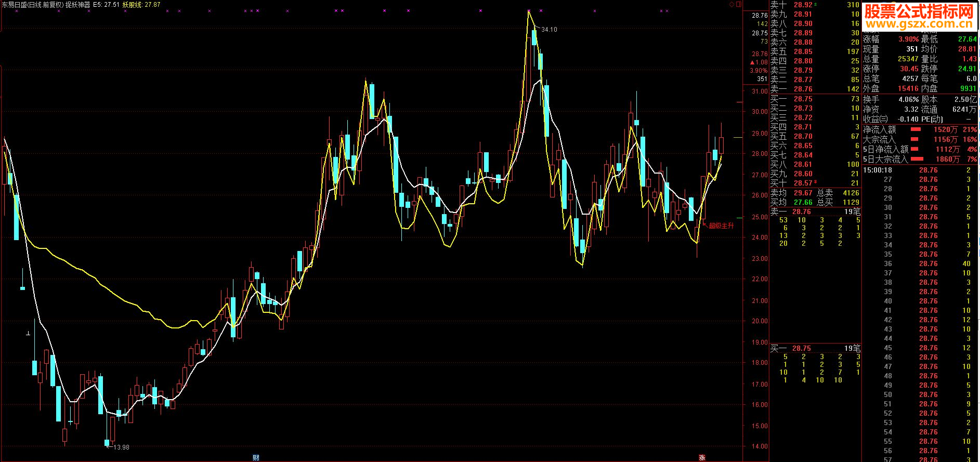
Task: Select the tick row numbered 36 with volume 40
Action: click(920, 263)
